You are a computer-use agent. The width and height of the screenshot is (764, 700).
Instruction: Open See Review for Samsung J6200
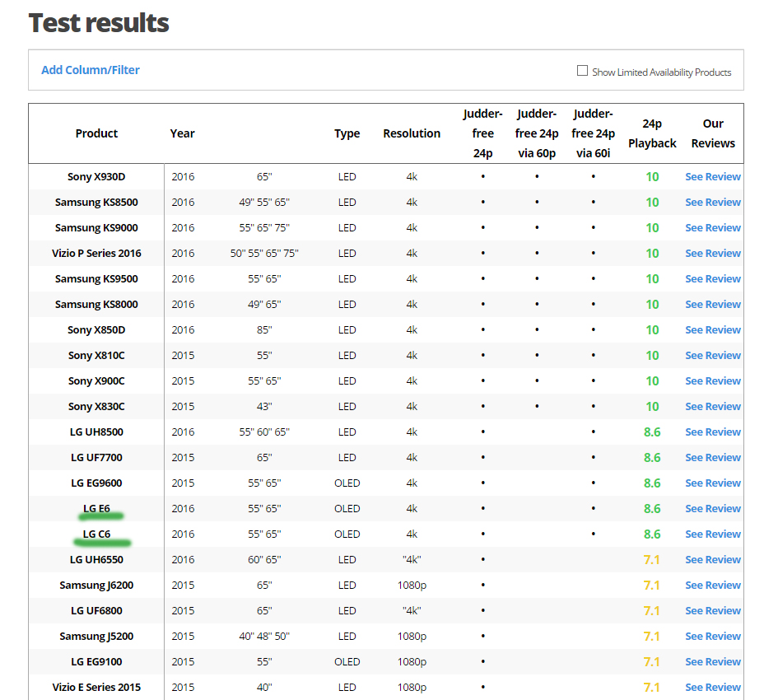[713, 586]
